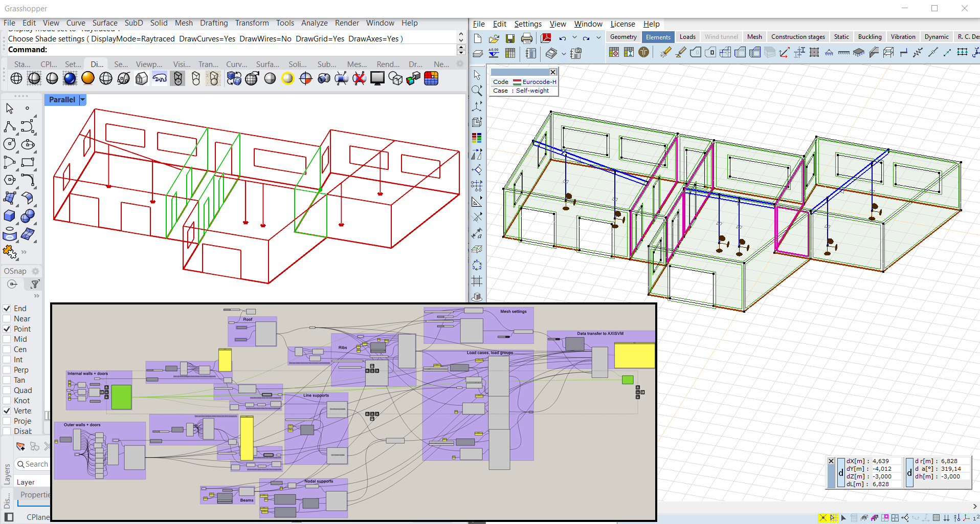The width and height of the screenshot is (980, 524).
Task: Select the Rendered display mode blue sphere icon
Action: click(70, 78)
